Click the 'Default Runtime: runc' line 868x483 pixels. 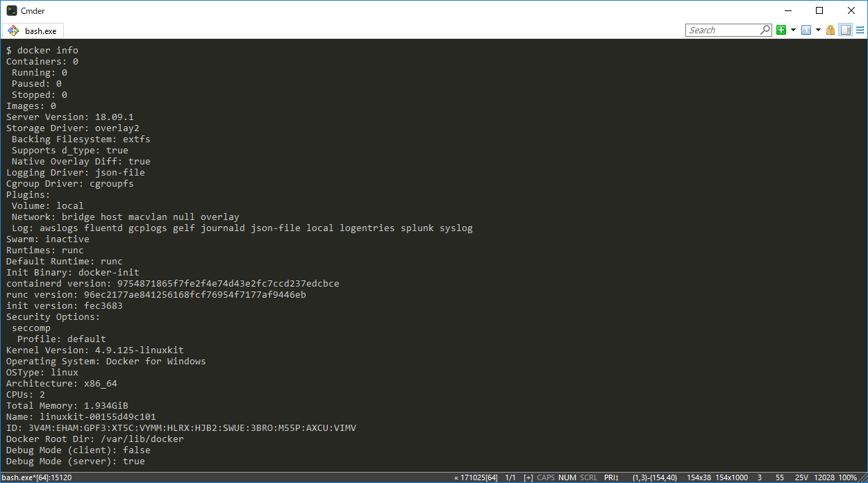click(x=65, y=261)
